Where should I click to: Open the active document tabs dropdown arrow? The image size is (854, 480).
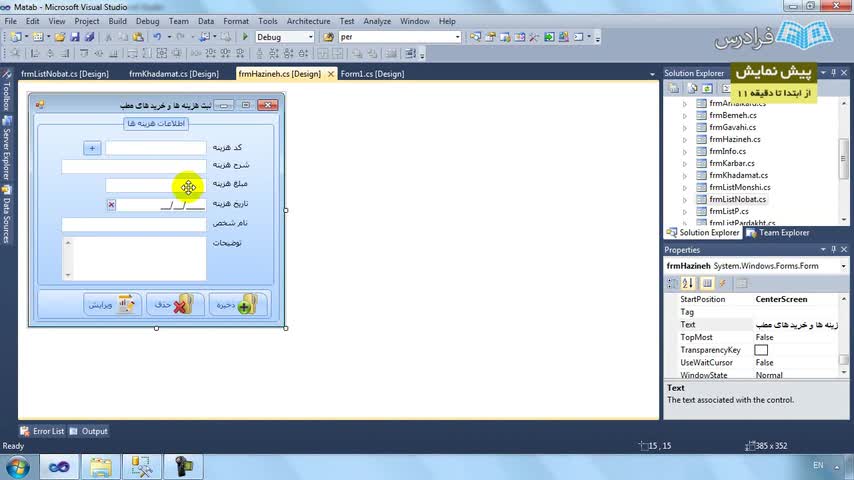pyautogui.click(x=652, y=74)
